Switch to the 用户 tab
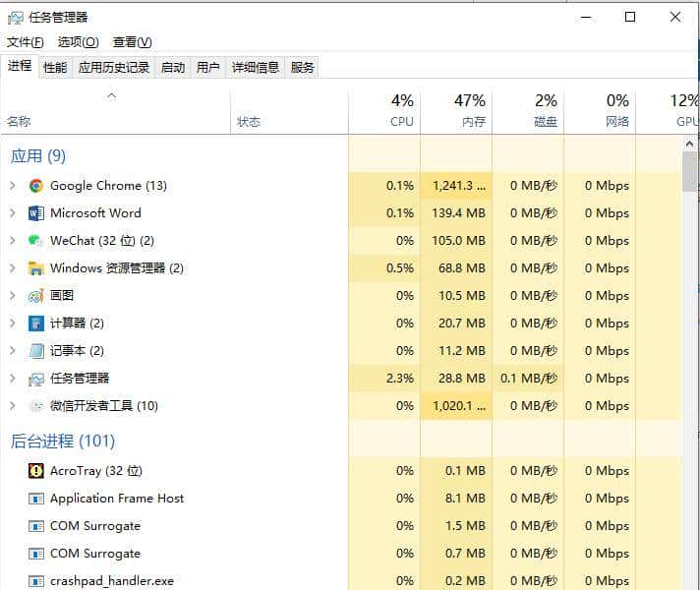The height and width of the screenshot is (590, 700). tap(208, 68)
